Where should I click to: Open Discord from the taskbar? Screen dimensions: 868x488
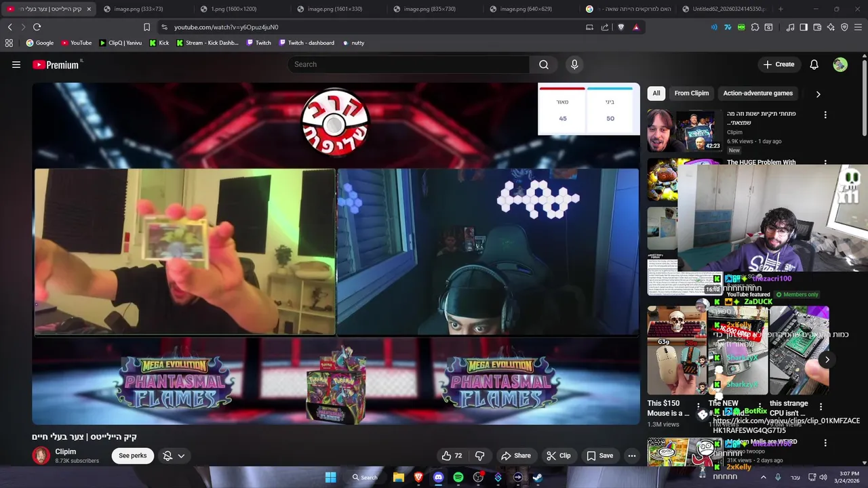(438, 477)
